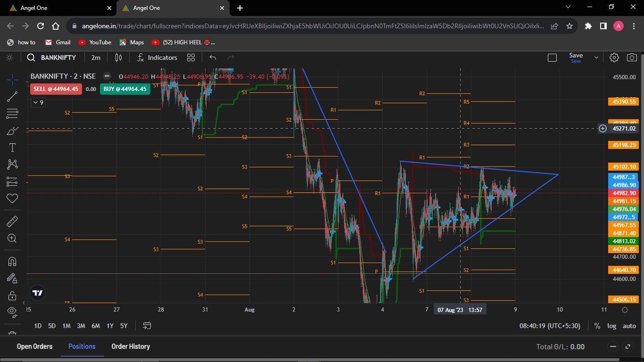
Task: Take a chart snapshot with camera icon
Action: click(x=632, y=58)
